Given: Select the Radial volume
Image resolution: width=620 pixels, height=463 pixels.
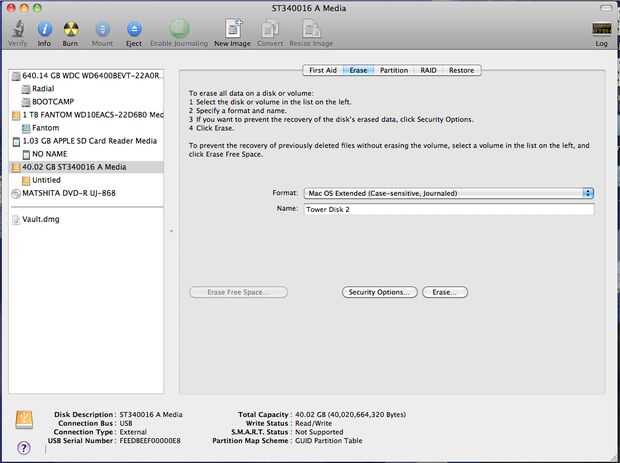Looking at the screenshot, I should [x=86, y=89].
